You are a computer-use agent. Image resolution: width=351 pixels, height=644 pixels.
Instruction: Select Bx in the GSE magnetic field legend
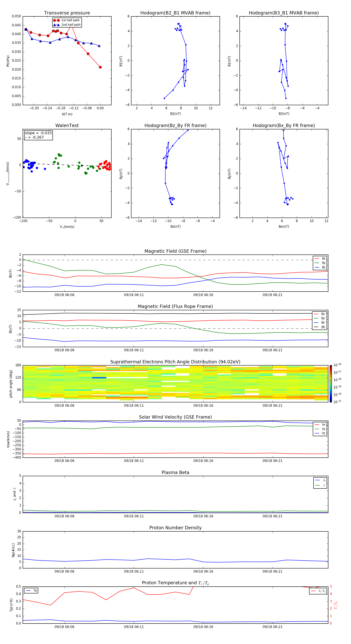click(320, 259)
